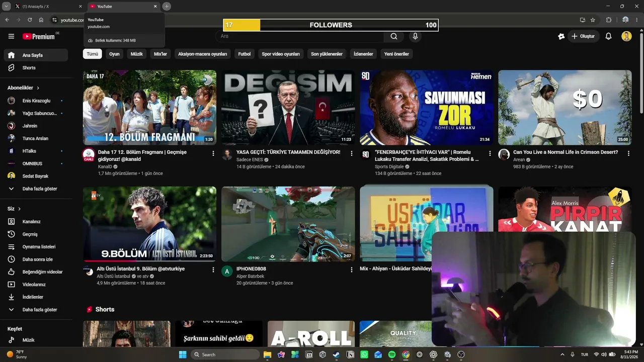The image size is (644, 362).
Task: Play the Daha 17 12. Bölüm Fragmanı thumbnail
Action: (x=149, y=108)
